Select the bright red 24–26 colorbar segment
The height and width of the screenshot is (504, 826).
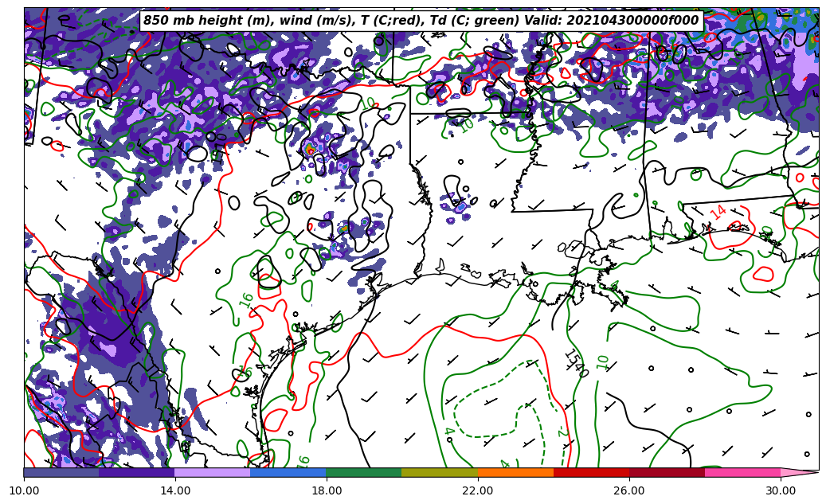click(x=592, y=472)
